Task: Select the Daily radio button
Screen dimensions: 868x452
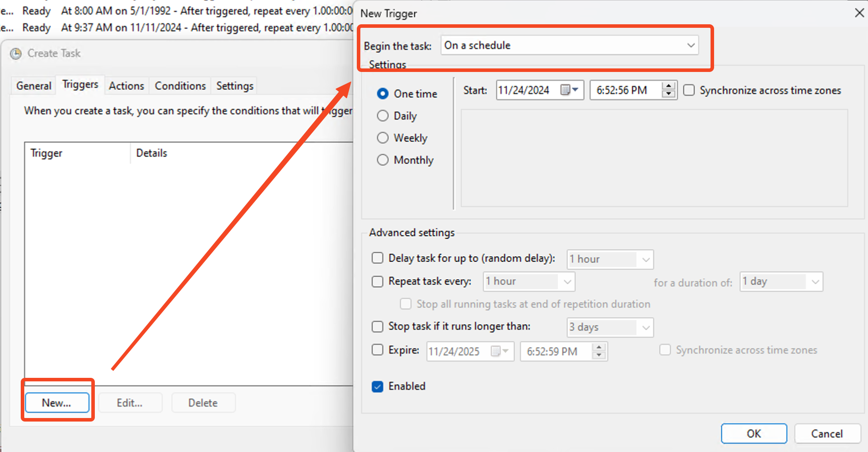Action: (x=383, y=116)
